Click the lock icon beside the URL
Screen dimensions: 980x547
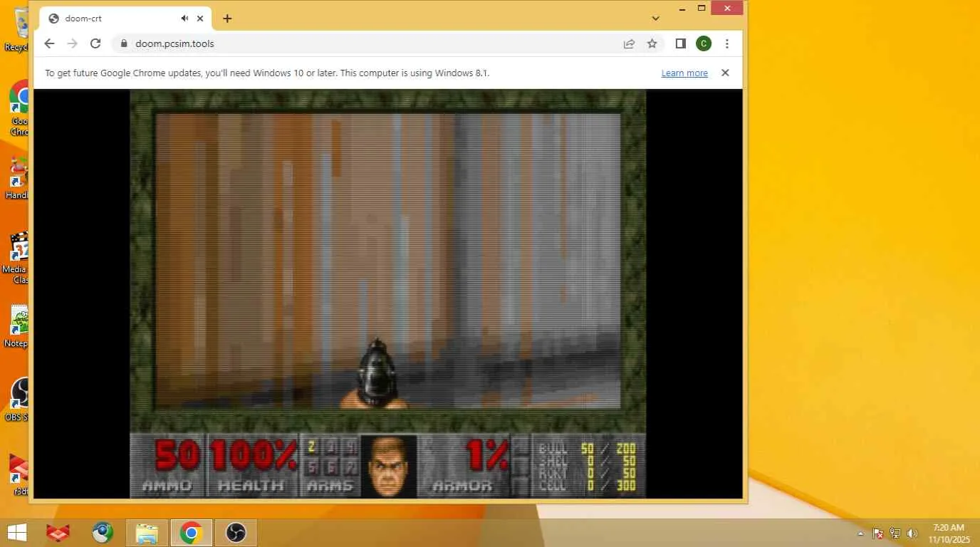click(124, 43)
